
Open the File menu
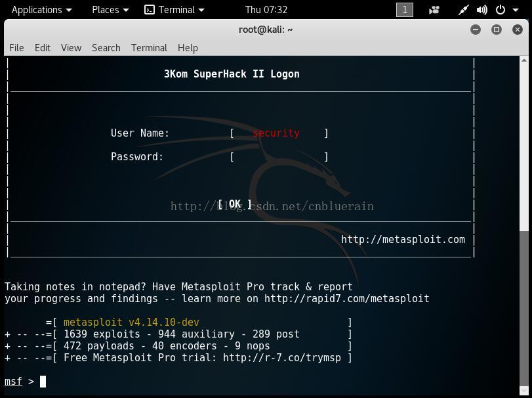[x=16, y=48]
